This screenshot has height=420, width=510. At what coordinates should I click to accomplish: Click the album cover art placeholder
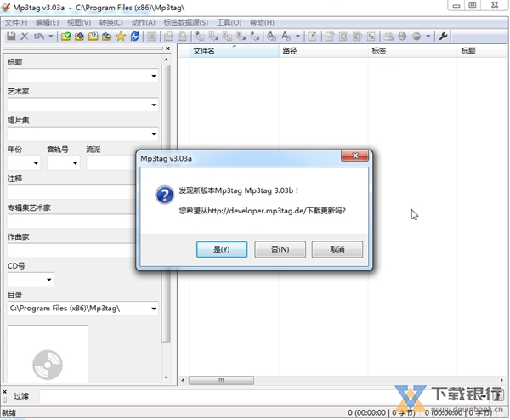point(48,354)
